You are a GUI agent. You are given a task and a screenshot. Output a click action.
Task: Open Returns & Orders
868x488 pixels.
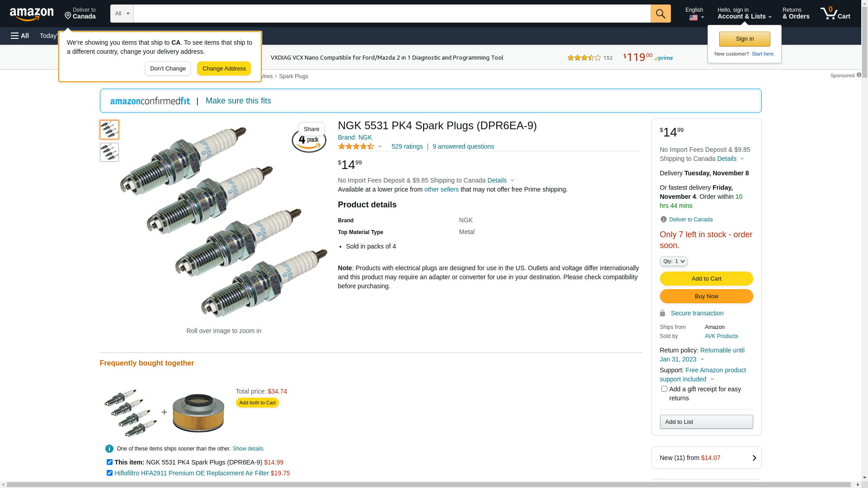click(x=796, y=14)
